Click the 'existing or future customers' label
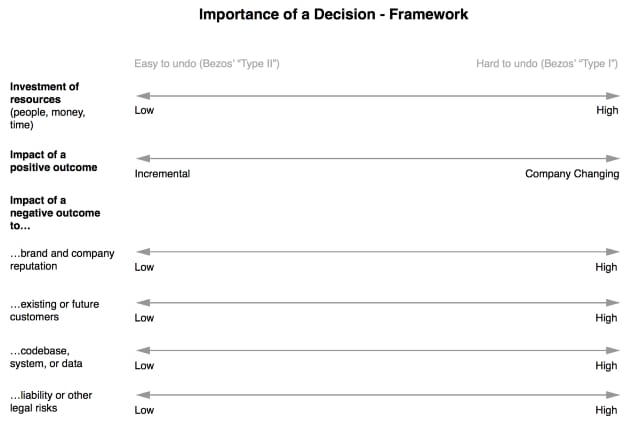Screen dimensions: 630x431 tap(54, 310)
